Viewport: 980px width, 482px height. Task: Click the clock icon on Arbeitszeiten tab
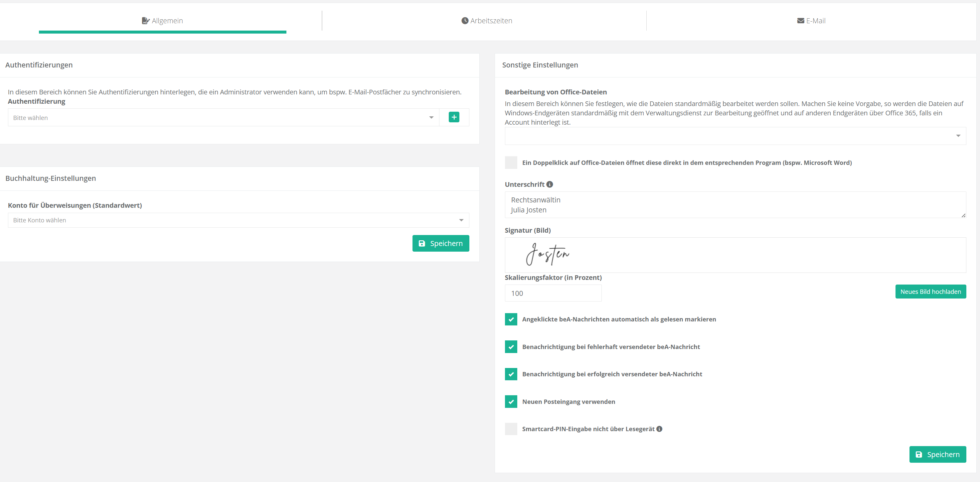tap(464, 21)
